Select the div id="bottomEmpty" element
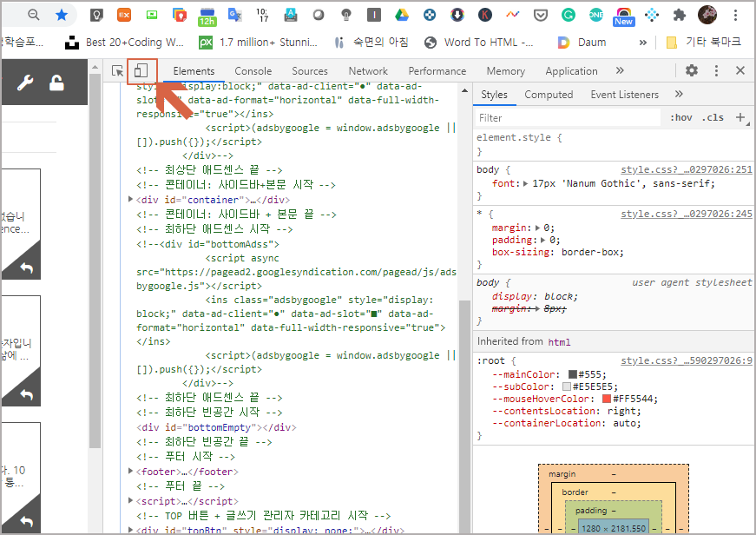 click(x=216, y=427)
